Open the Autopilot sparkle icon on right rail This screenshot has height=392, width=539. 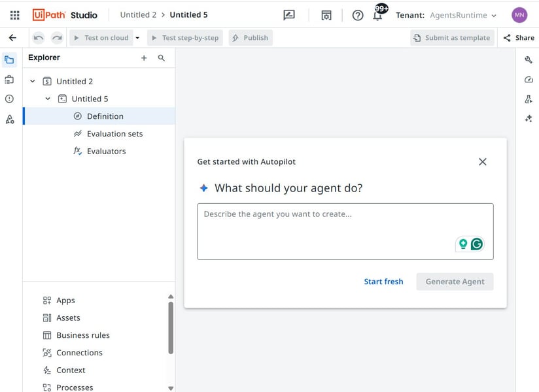[x=529, y=119]
